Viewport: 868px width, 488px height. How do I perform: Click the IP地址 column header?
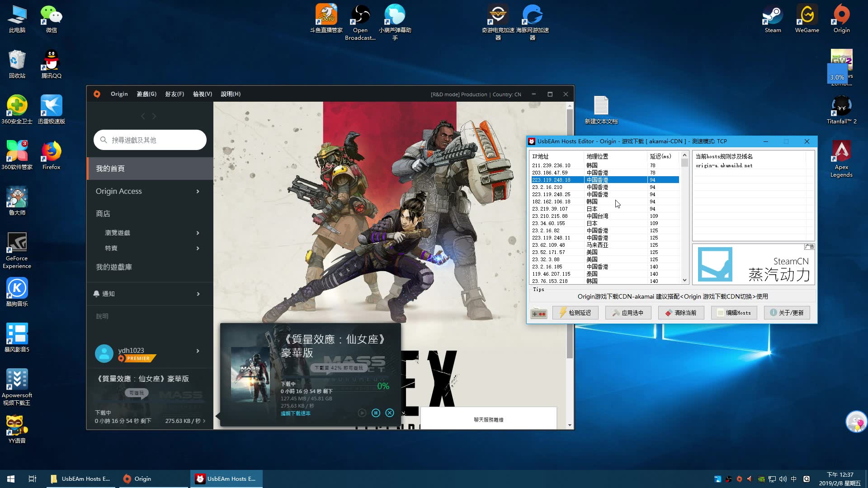click(x=558, y=156)
